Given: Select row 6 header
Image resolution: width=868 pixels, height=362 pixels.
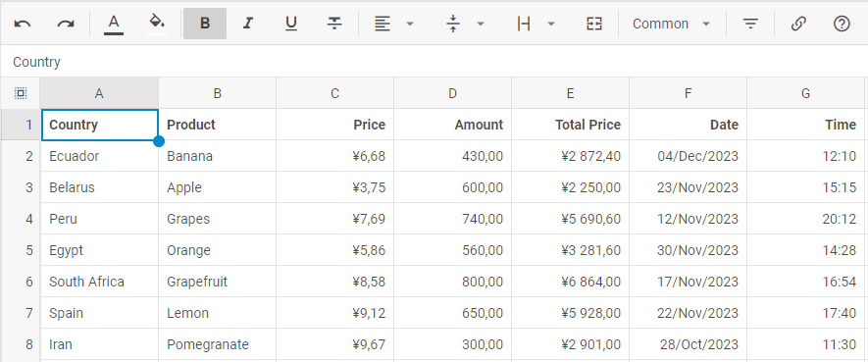Looking at the screenshot, I should (x=21, y=282).
